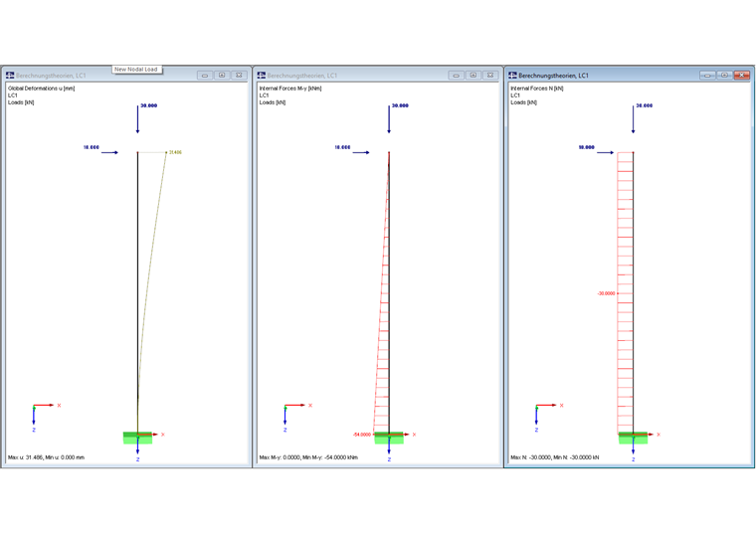Viewport: 756px width, 535px height.
Task: Click the X/Z axis indicator in Global Deformations window
Action: tap(45, 417)
